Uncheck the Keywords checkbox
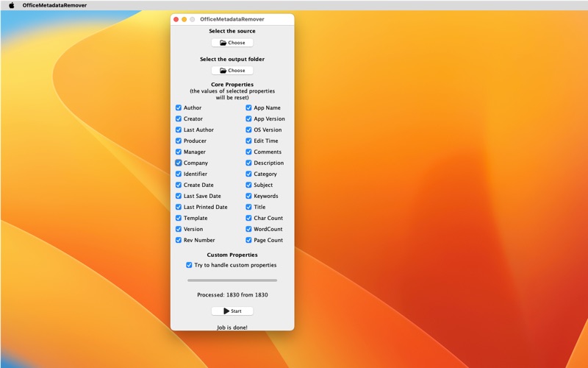 [x=248, y=196]
